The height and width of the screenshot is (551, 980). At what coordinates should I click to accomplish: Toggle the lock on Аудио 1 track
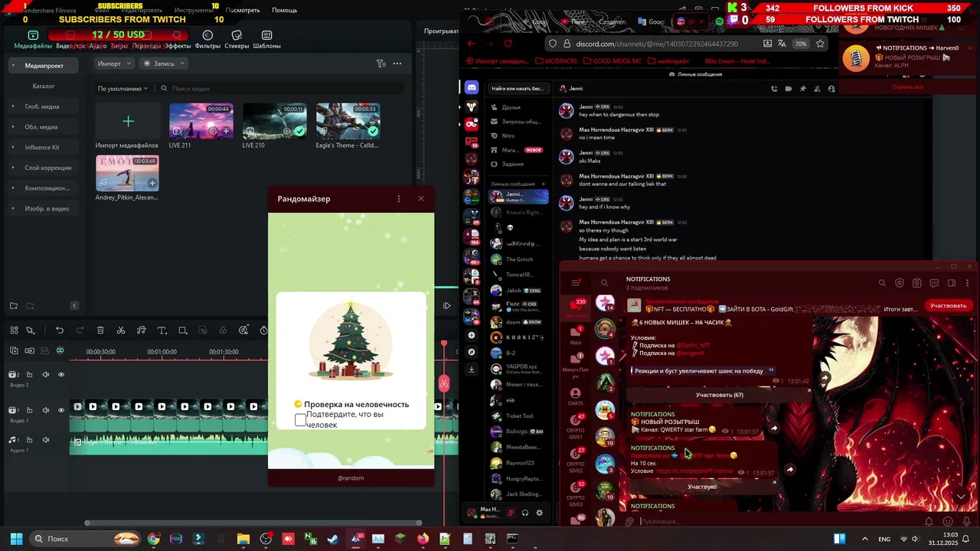(29, 439)
